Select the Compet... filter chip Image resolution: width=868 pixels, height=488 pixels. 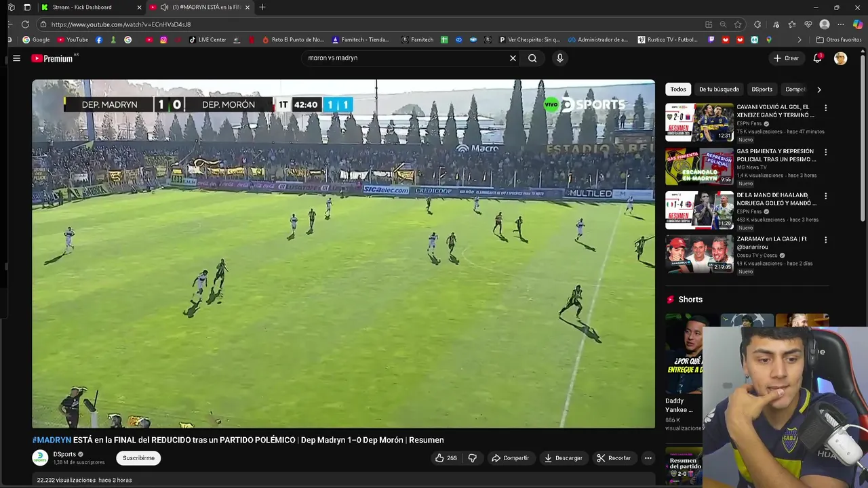795,89
